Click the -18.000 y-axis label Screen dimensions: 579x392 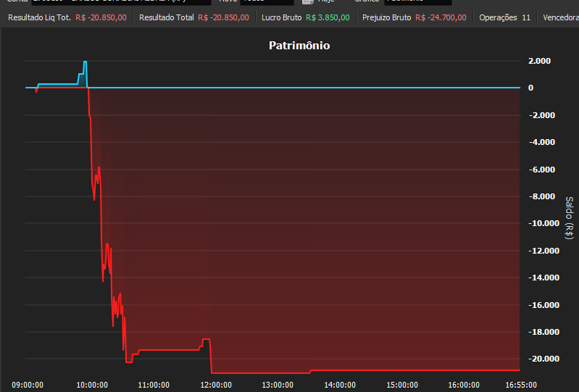pyautogui.click(x=544, y=332)
